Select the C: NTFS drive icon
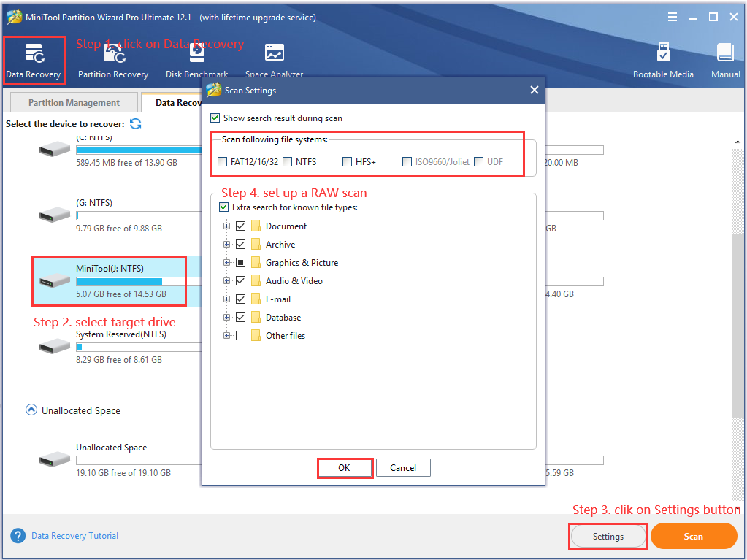The image size is (747, 560). click(x=55, y=149)
